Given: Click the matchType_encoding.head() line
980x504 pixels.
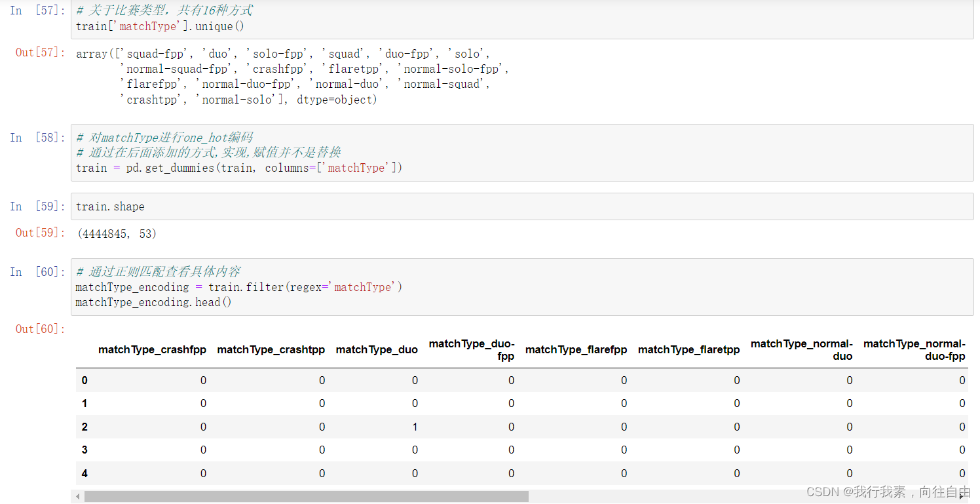Looking at the screenshot, I should point(154,302).
